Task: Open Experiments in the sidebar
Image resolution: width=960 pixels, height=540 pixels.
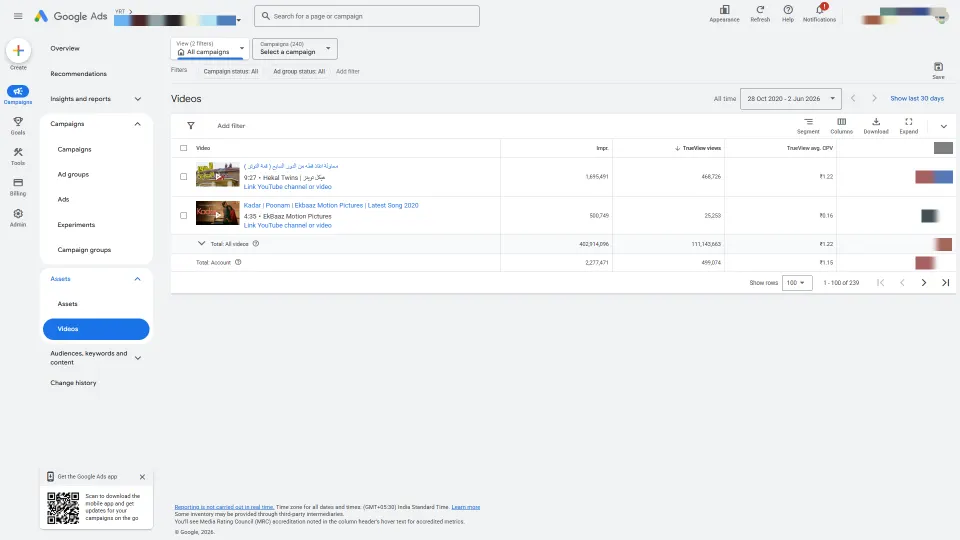Action: pyautogui.click(x=77, y=225)
